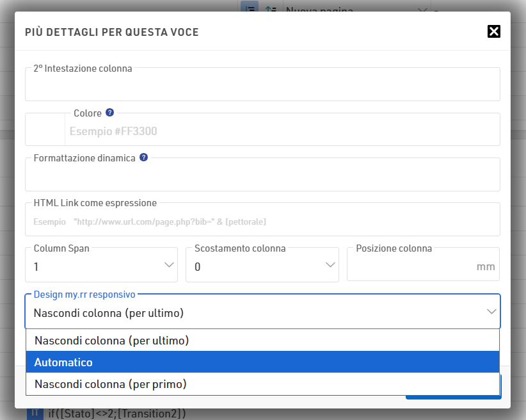
Task: Click the Formattazione dinamica help icon
Action: [x=143, y=157]
